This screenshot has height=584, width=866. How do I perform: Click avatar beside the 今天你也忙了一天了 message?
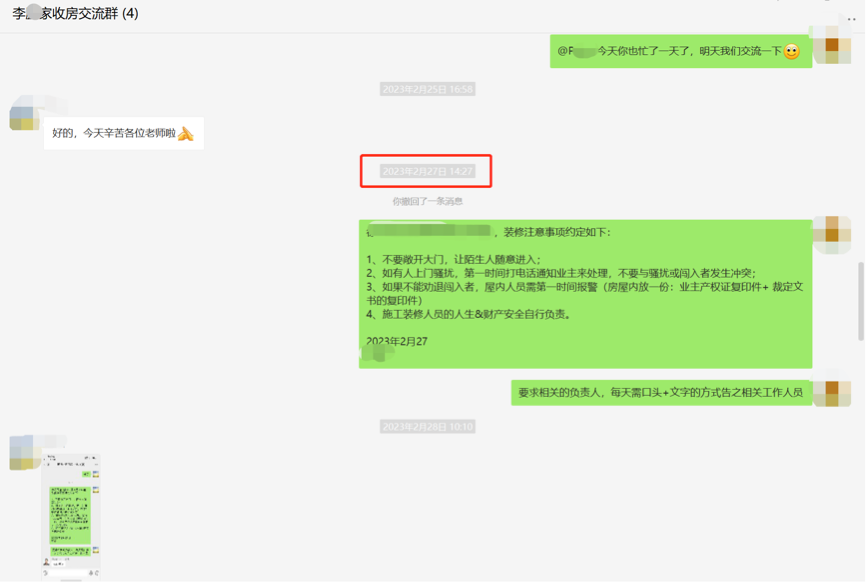831,45
